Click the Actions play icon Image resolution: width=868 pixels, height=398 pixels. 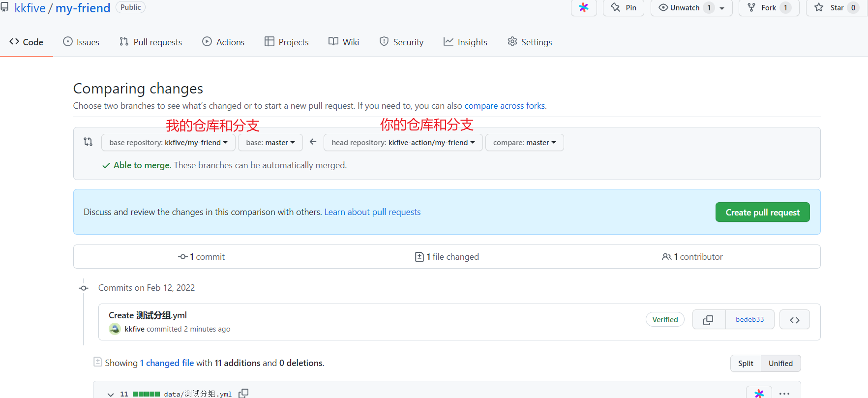click(207, 41)
